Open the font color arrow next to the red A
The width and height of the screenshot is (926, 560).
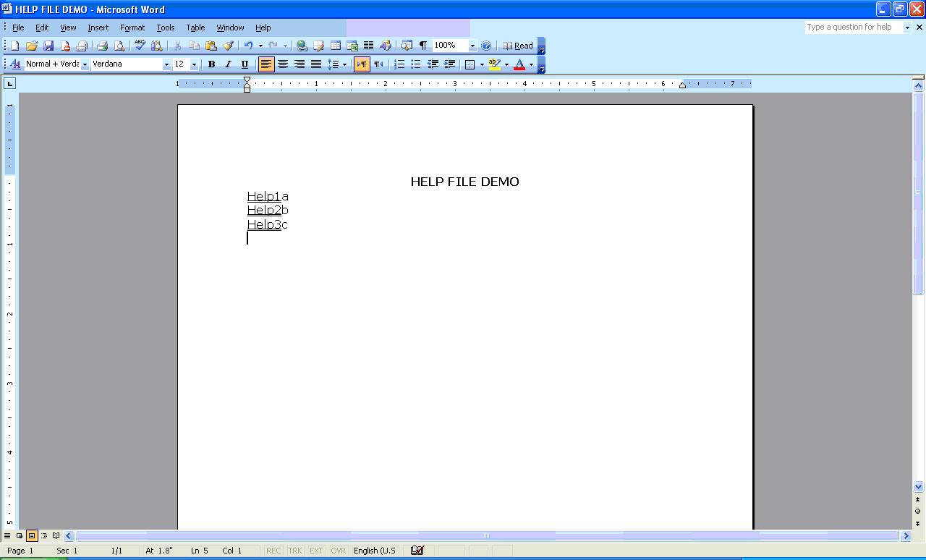tap(531, 64)
